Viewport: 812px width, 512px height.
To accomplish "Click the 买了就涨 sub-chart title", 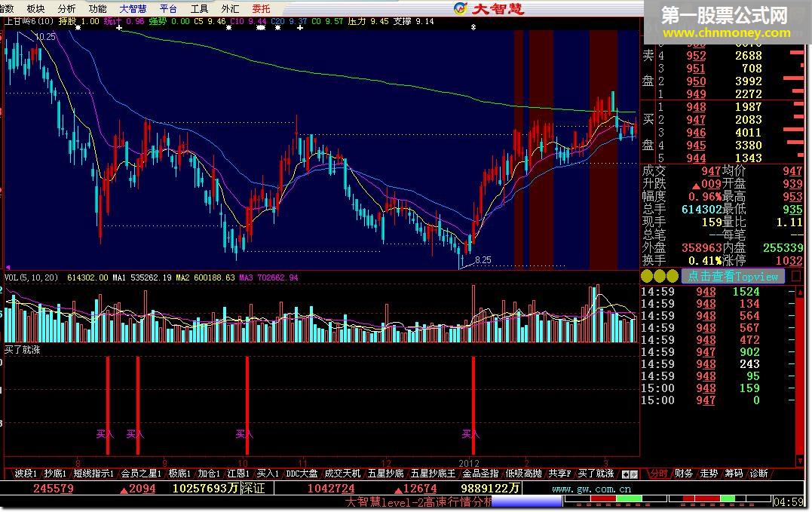I will [23, 350].
